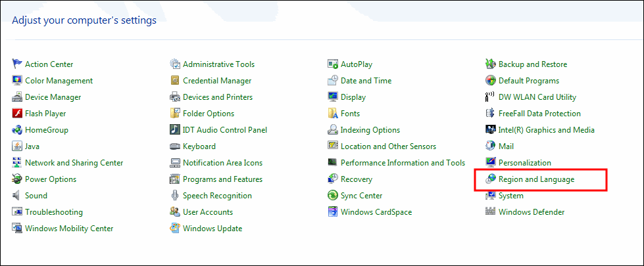
Task: Click the IDT Audio Control Panel icon
Action: pyautogui.click(x=175, y=129)
